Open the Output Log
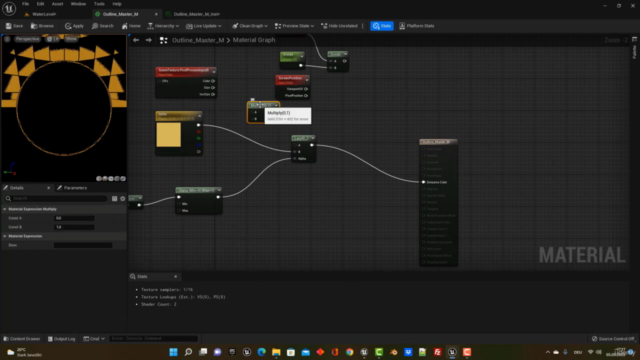Screen dimensions: 640x360 click(x=61, y=339)
